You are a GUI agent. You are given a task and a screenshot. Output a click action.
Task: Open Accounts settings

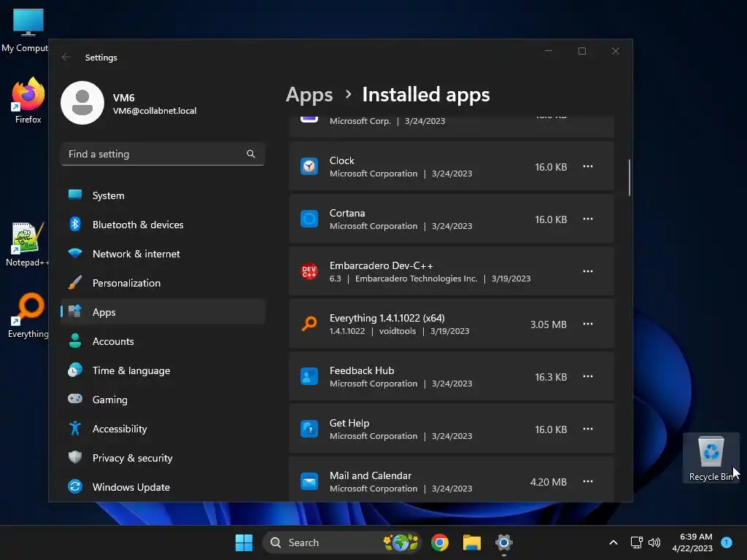163,341
